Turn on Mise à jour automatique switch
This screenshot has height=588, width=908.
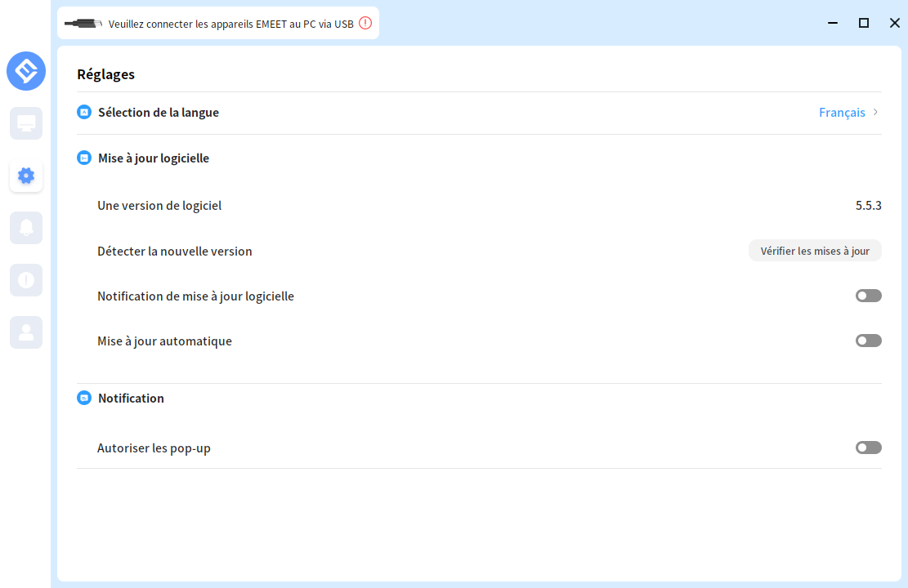[x=868, y=341]
